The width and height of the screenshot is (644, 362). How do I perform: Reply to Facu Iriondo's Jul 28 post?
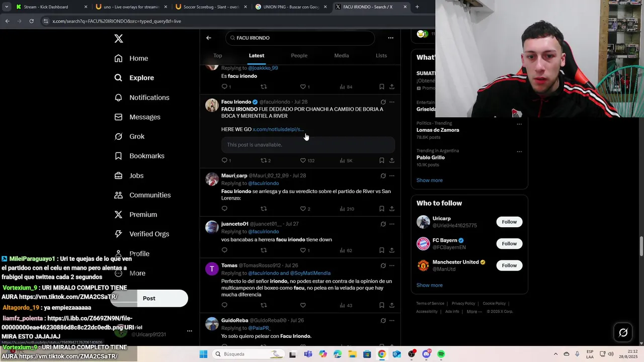click(x=224, y=160)
